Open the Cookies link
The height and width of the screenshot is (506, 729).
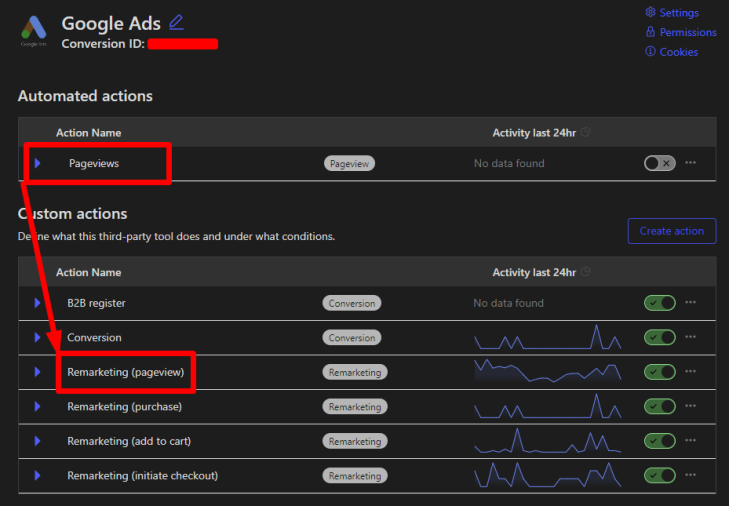pyautogui.click(x=678, y=52)
